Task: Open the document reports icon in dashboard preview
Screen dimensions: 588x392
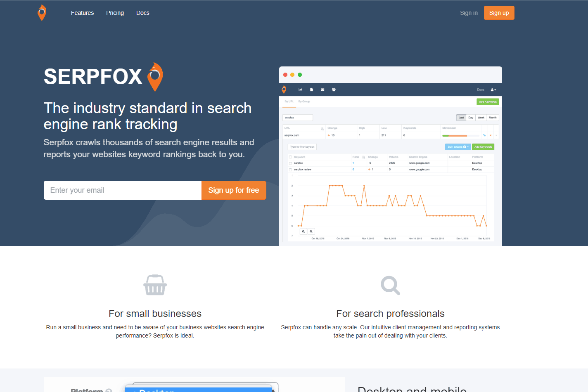Action: 311,90
